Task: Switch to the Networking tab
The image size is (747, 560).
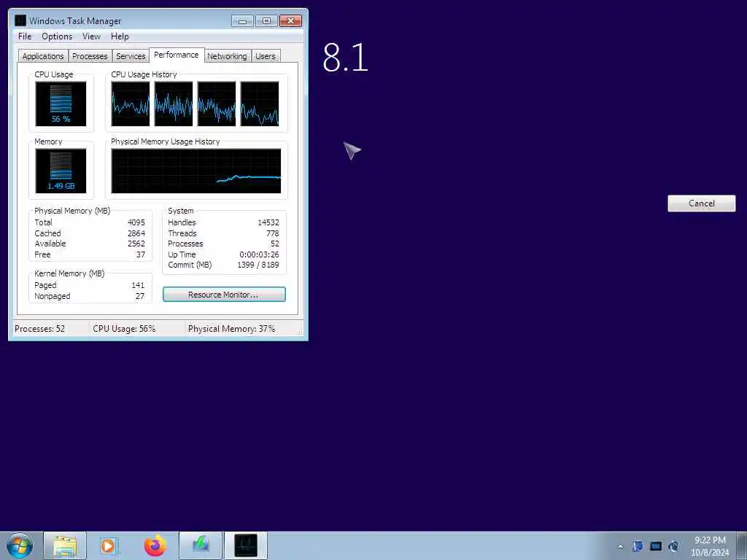Action: pyautogui.click(x=227, y=56)
